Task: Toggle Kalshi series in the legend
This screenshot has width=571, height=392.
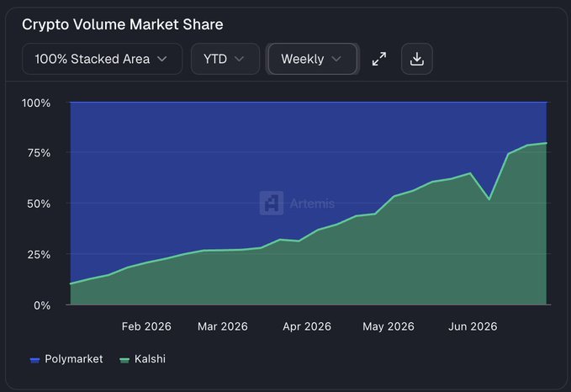Action: point(143,359)
